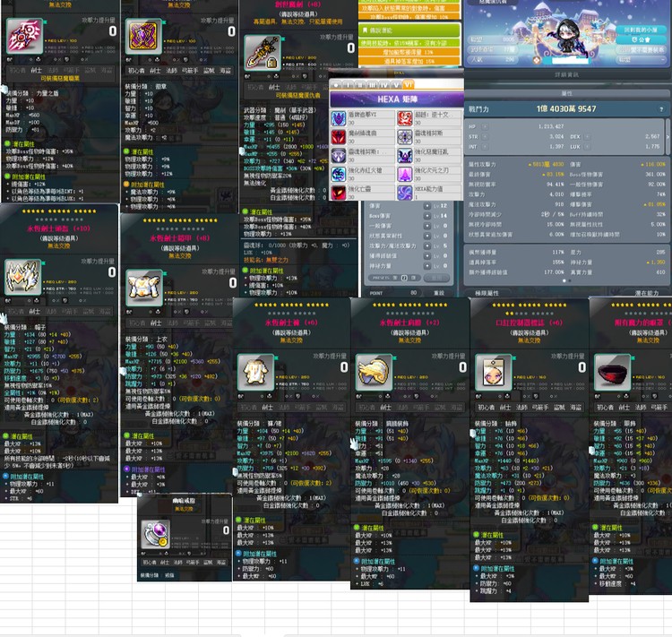
Task: Click the 魔劍 sword weapon item icon
Action: point(263,53)
